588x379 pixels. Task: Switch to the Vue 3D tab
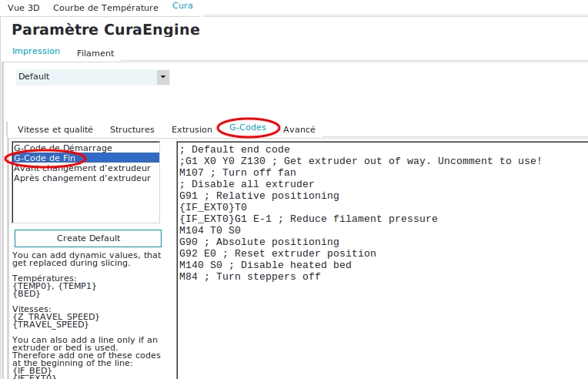tap(23, 8)
